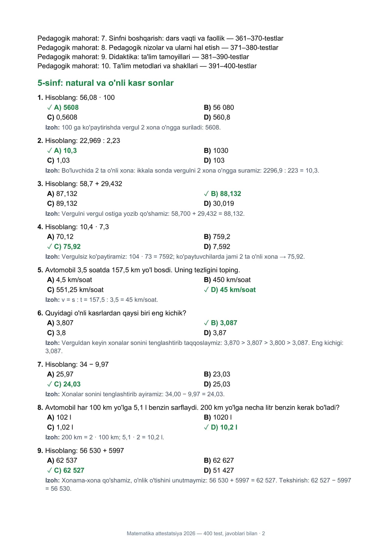Screen dimensions: 392x554
Task: Click the green checkmark beside answer A) 5608
Action: click(49, 108)
